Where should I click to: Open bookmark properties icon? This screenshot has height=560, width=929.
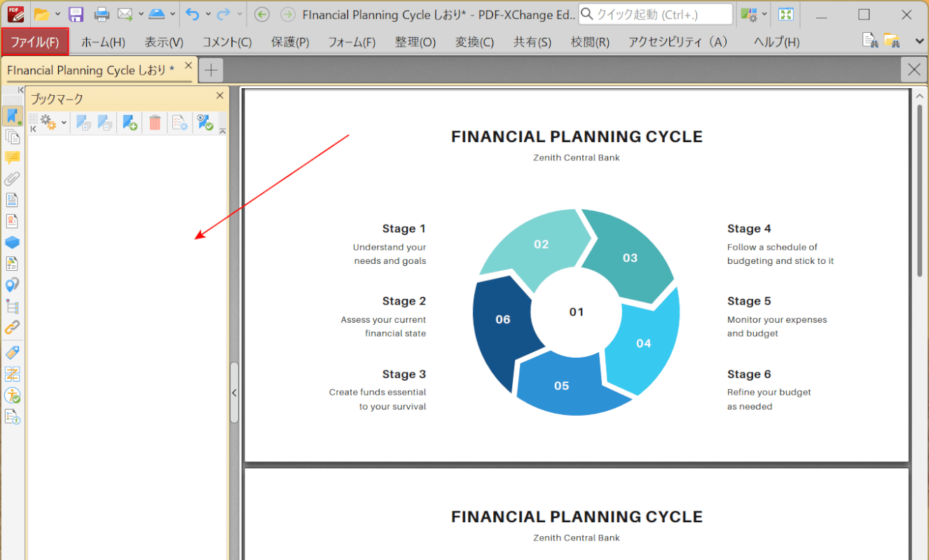[180, 123]
